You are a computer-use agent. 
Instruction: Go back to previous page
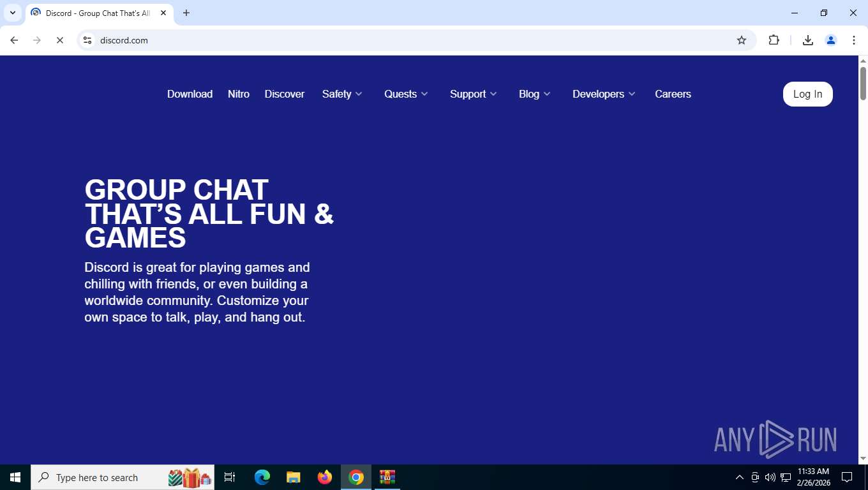coord(14,40)
